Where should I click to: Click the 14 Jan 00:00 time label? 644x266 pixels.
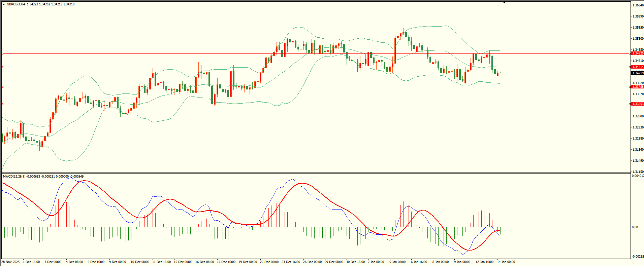506,262
